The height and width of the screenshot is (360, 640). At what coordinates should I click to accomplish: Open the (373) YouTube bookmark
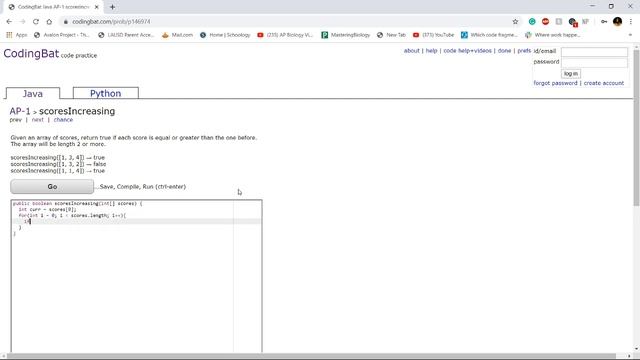point(433,35)
